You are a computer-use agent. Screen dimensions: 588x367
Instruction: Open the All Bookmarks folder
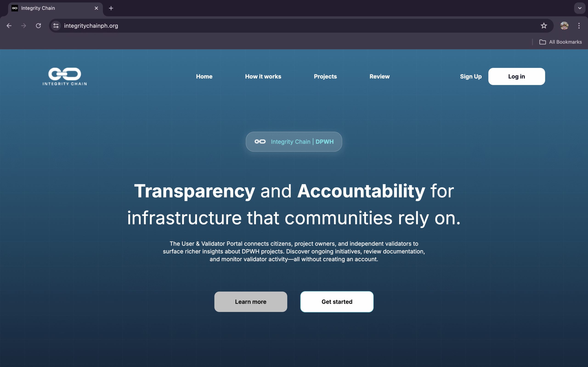pos(560,42)
